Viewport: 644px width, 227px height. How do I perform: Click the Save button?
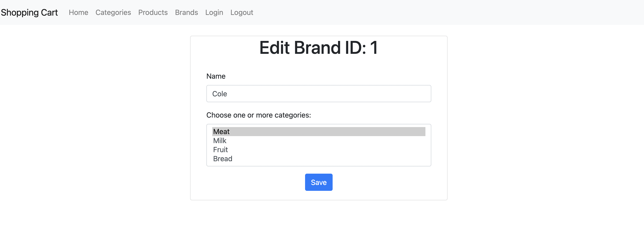318,182
